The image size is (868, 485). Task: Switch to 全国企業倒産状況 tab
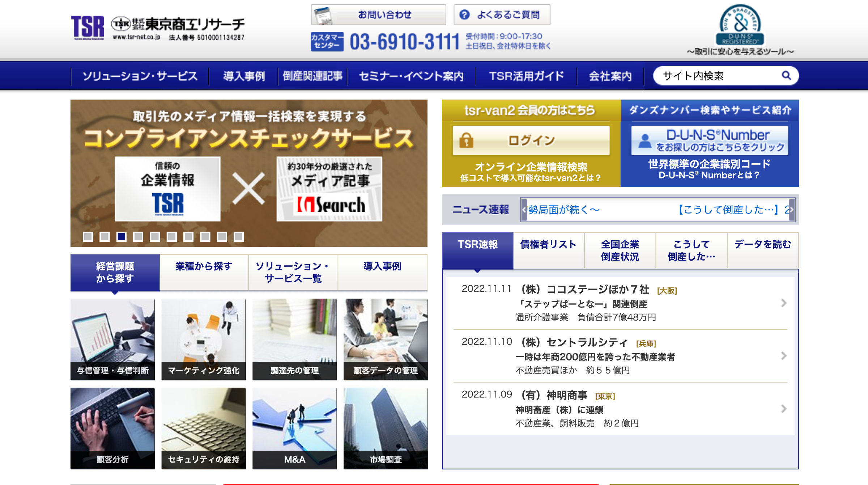pos(620,250)
